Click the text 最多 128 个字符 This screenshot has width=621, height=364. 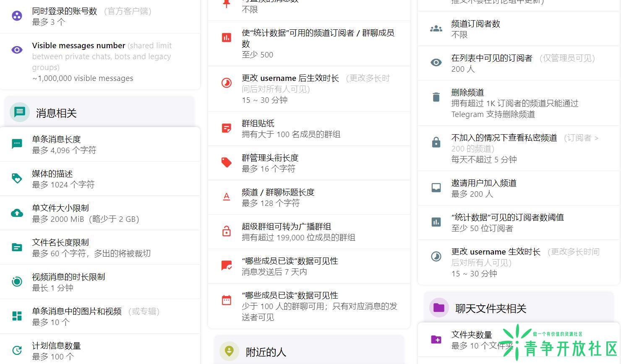tap(271, 203)
